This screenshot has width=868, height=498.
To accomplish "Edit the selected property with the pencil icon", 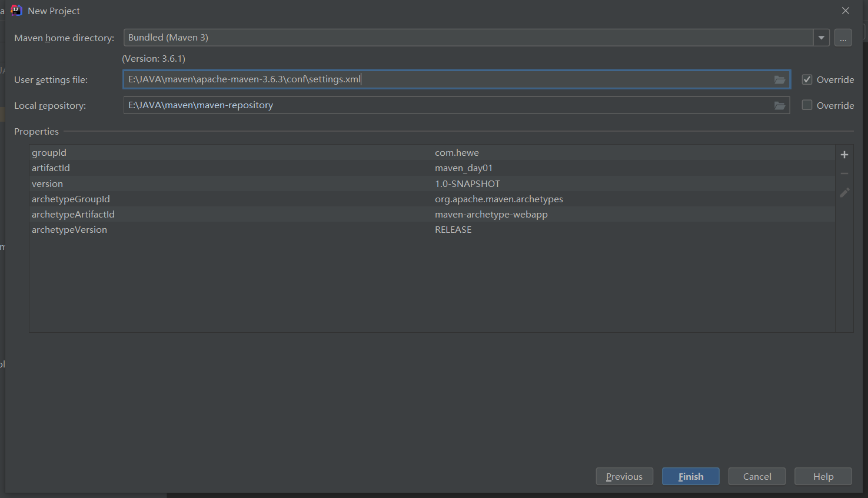I will [x=844, y=192].
